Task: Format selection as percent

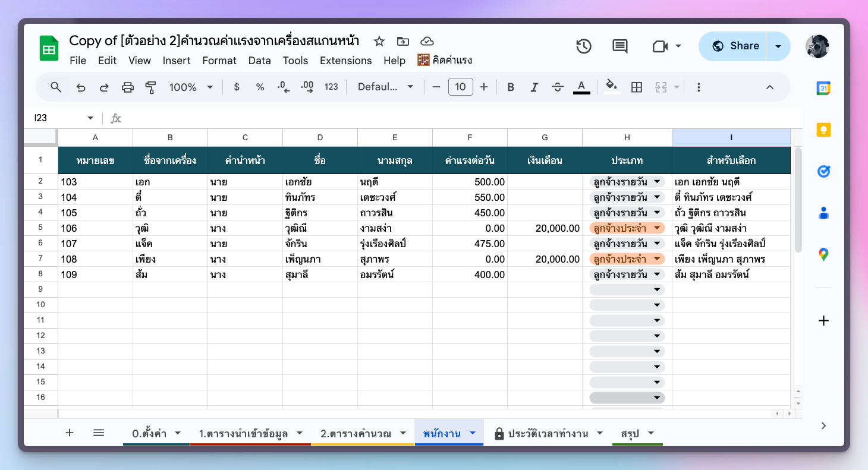Action: 260,87
